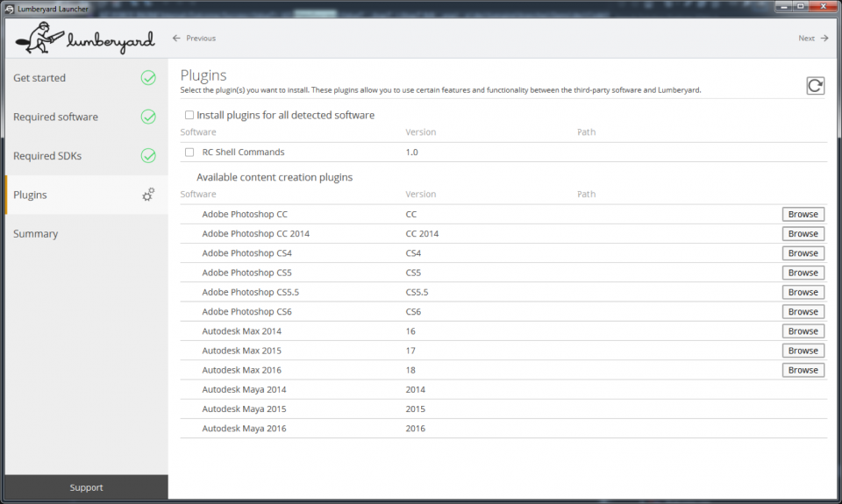The height and width of the screenshot is (504, 842).
Task: Browse path for Autodesk Max 2016
Action: (803, 371)
